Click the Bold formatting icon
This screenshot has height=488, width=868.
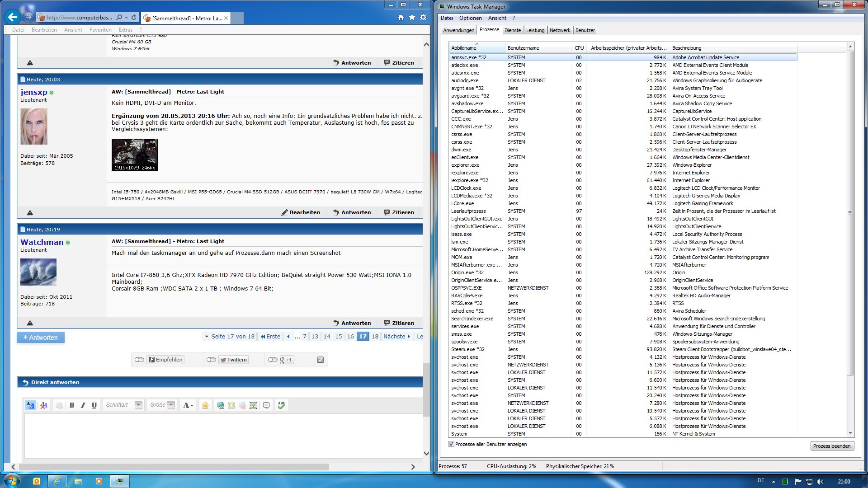(72, 405)
